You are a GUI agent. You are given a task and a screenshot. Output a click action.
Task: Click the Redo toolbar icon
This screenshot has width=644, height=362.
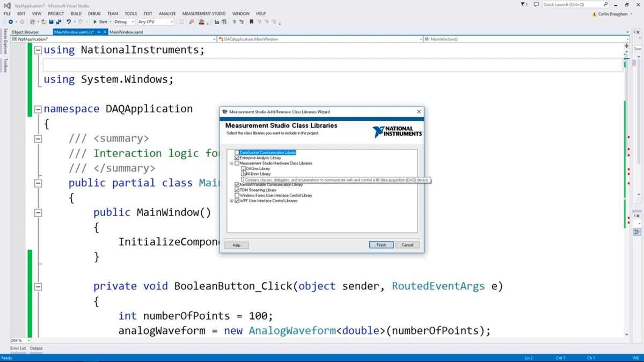coord(80,21)
